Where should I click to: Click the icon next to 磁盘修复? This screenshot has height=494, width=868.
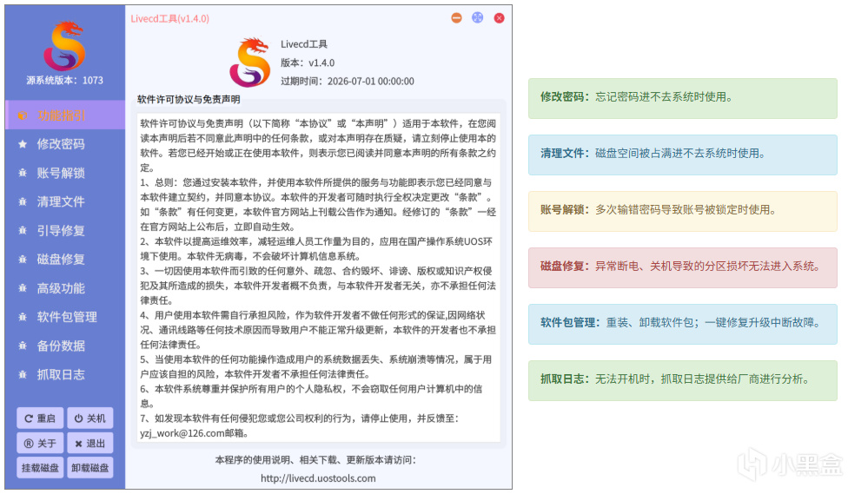[x=23, y=259]
